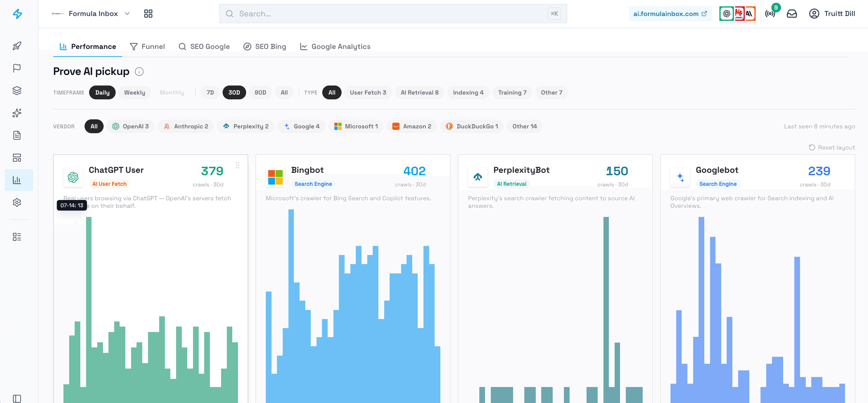The width and height of the screenshot is (868, 403).
Task: Filter vendor by DuckDuckGo 1
Action: coord(472,126)
